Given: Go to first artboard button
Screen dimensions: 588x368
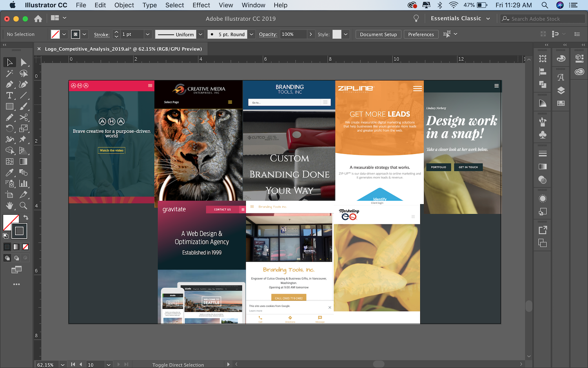Looking at the screenshot, I should pos(73,364).
